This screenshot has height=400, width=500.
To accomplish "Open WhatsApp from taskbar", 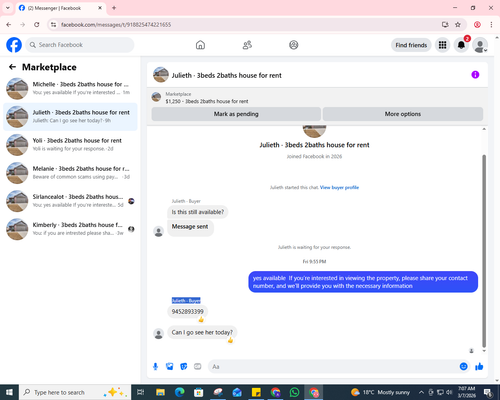I will click(294, 392).
